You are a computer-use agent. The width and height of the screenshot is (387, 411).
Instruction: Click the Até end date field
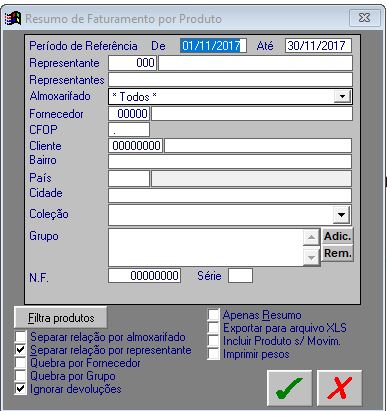[318, 46]
